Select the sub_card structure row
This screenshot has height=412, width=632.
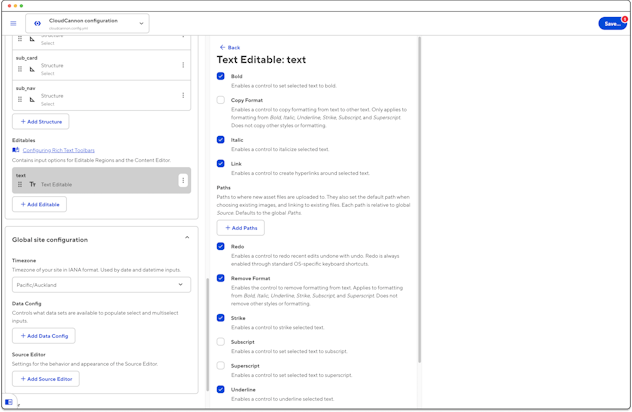click(102, 65)
